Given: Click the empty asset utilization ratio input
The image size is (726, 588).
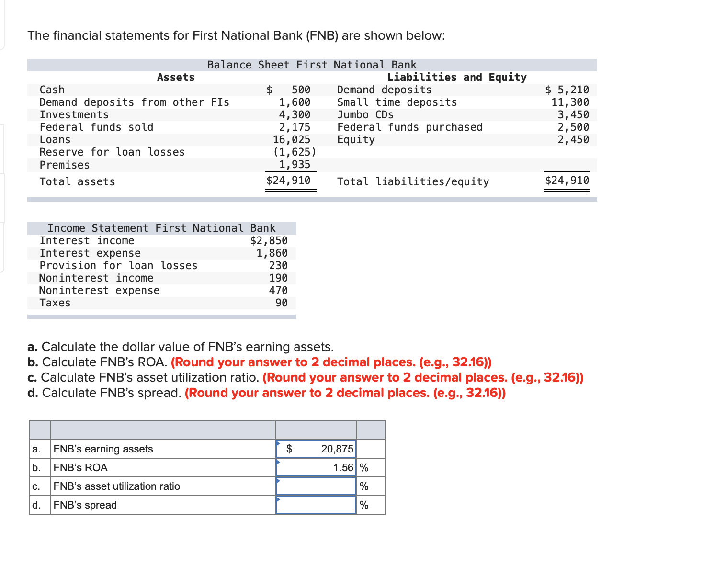Looking at the screenshot, I should (315, 486).
